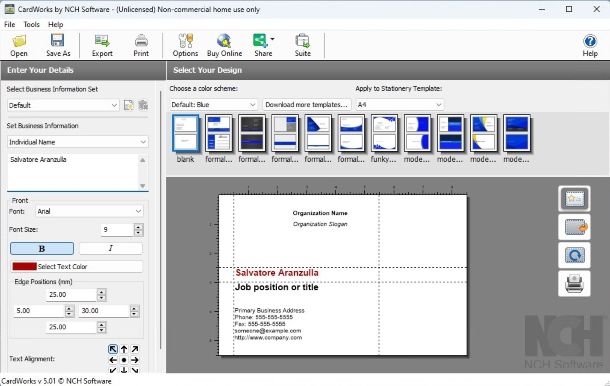
Task: Click Organization Name on the card preview
Action: [320, 213]
